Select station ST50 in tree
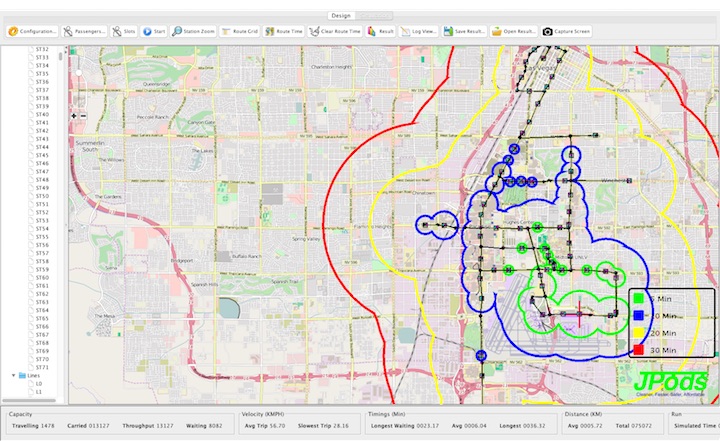 (x=43, y=196)
